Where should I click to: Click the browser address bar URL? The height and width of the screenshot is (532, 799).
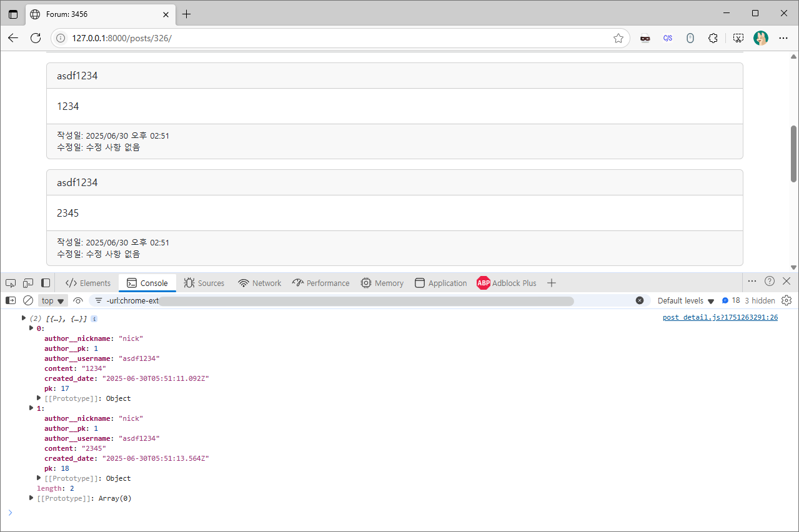click(122, 38)
